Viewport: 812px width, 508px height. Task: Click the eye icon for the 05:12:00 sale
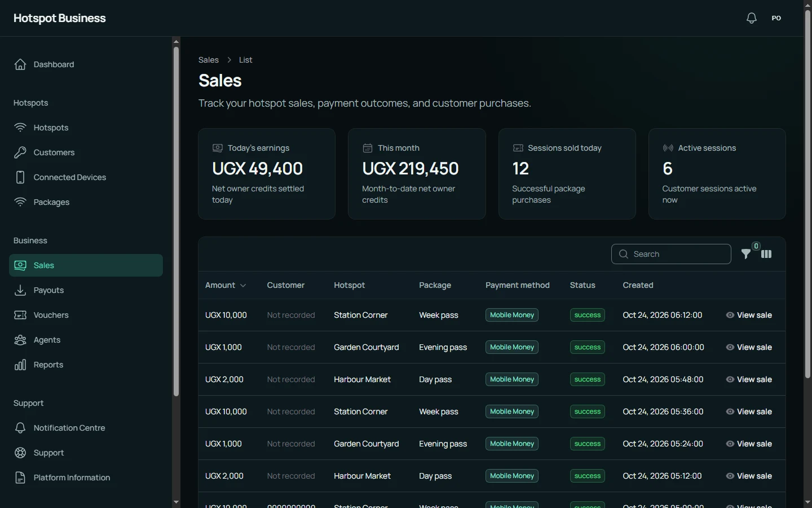click(730, 476)
